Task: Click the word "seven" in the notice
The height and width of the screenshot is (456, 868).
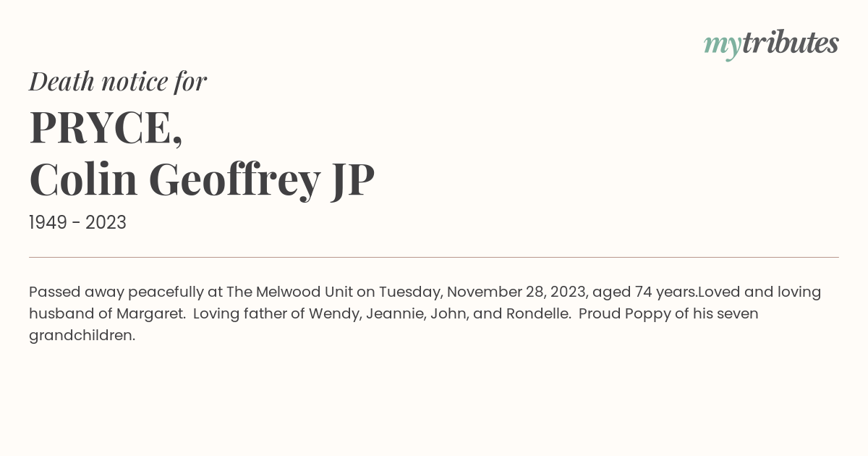Action: click(737, 314)
